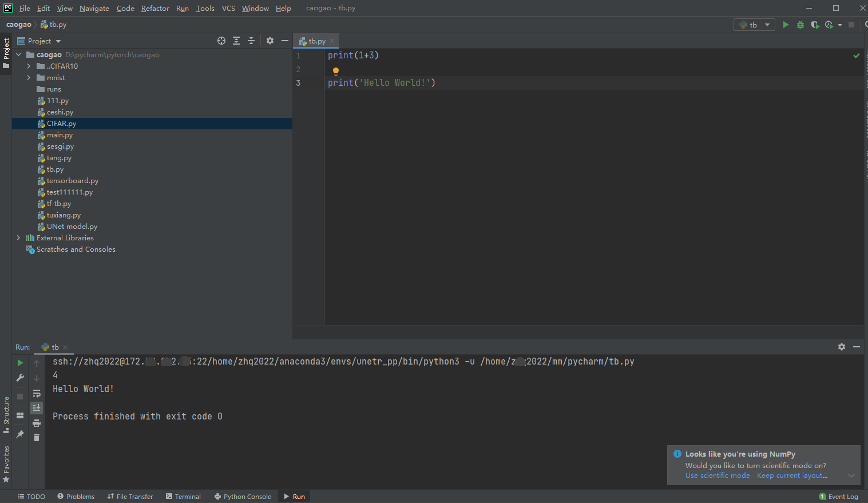868x503 pixels.
Task: Open the Problems tool window
Action: click(x=76, y=496)
